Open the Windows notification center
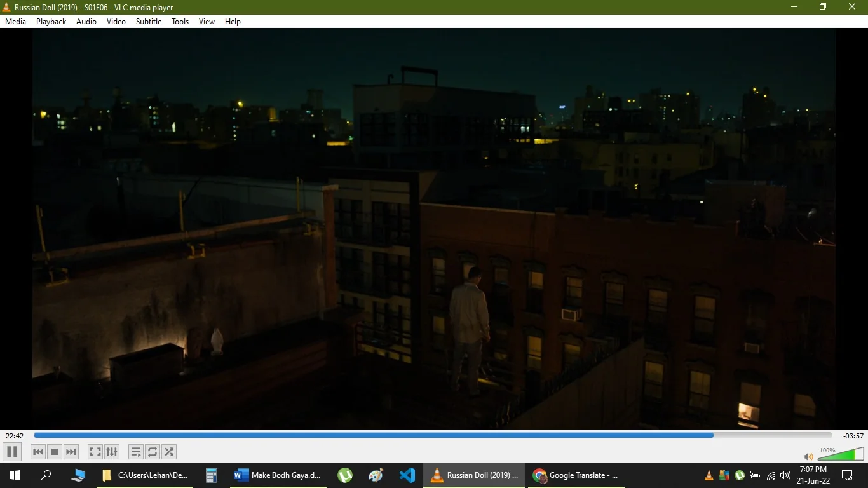The height and width of the screenshot is (488, 868). tap(847, 475)
